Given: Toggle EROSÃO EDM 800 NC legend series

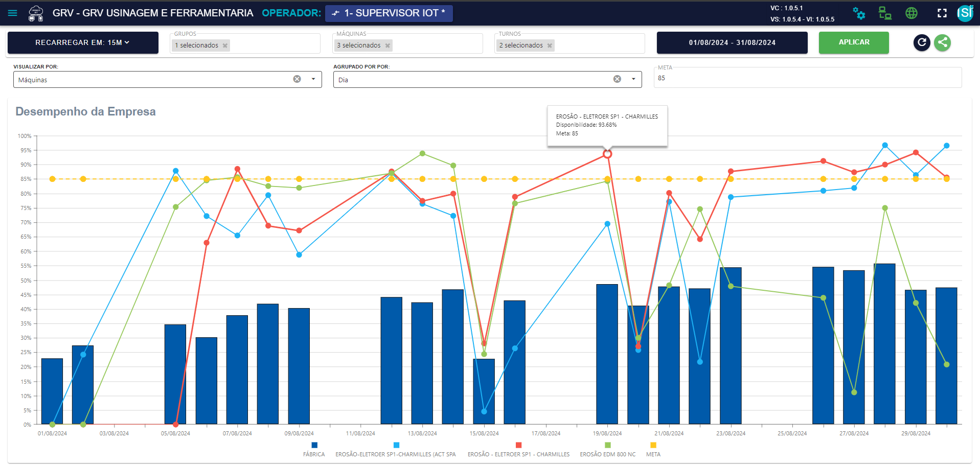Looking at the screenshot, I should click(608, 450).
